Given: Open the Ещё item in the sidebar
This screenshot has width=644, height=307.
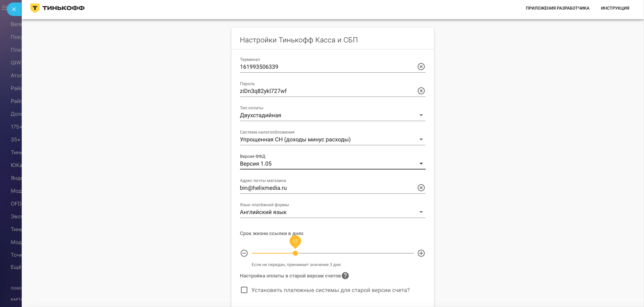Looking at the screenshot, I should pyautogui.click(x=16, y=267).
